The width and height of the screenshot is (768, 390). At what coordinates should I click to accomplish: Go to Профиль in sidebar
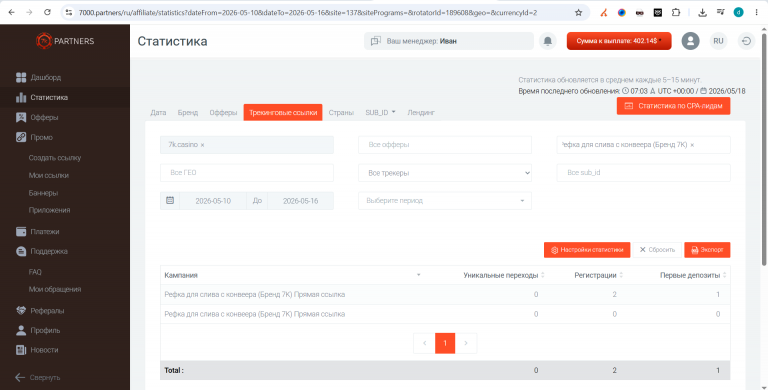(38, 330)
